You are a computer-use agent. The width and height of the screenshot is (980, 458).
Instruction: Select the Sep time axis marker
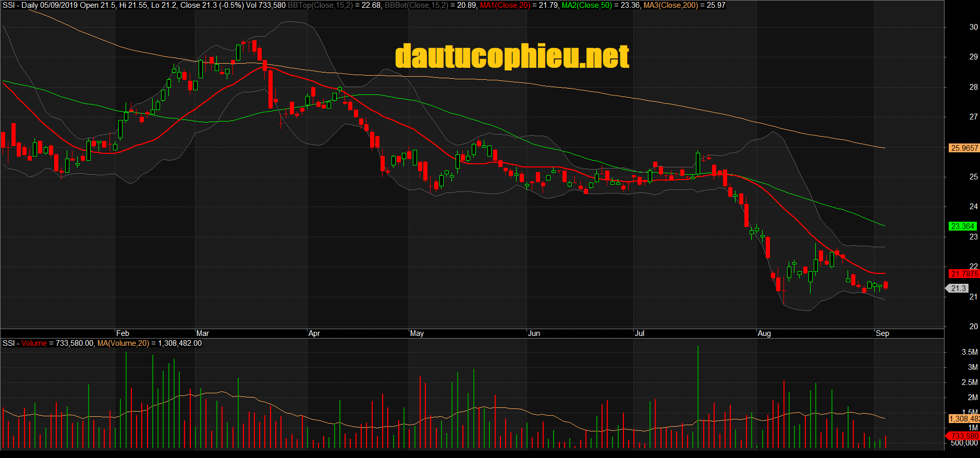[x=882, y=333]
